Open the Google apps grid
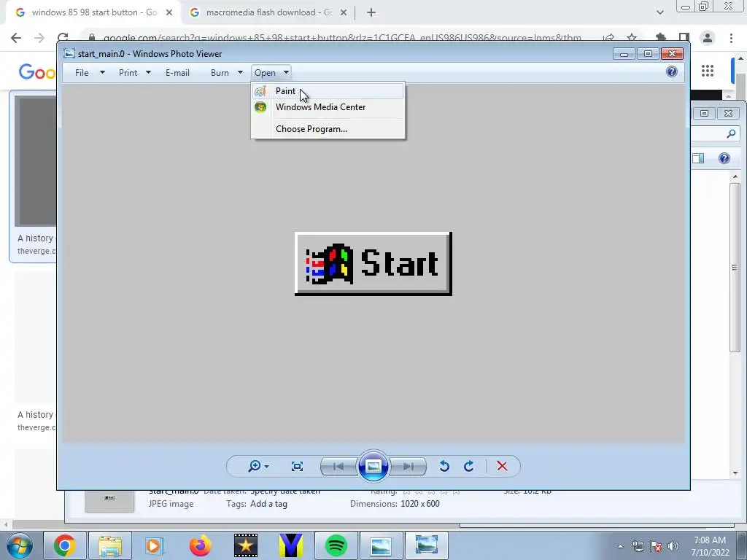Image resolution: width=747 pixels, height=560 pixels. (708, 71)
